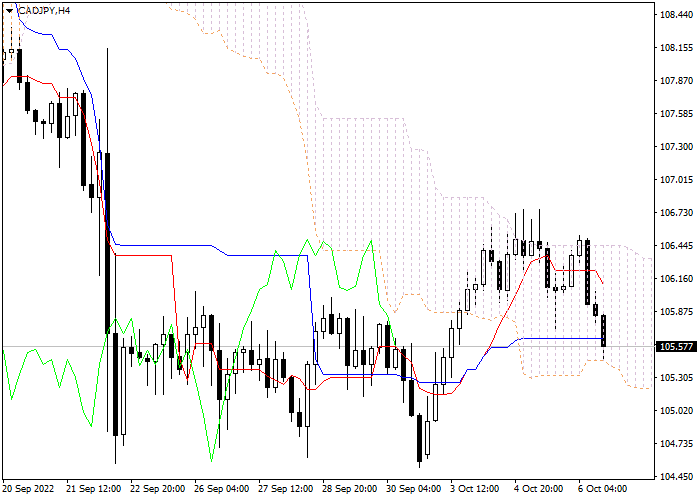Select the 26 Sep 04:00 time label
700x500 pixels.
[221, 489]
